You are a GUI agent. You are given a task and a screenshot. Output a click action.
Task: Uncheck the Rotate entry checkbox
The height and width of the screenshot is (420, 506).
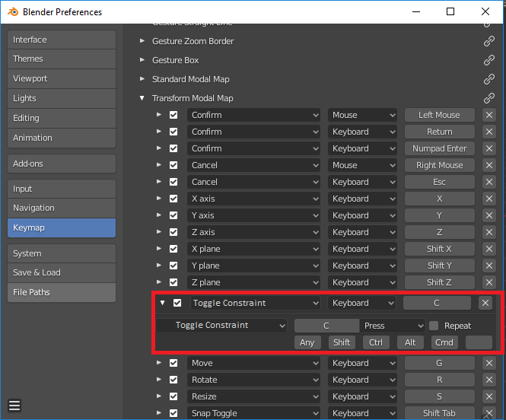(x=173, y=380)
